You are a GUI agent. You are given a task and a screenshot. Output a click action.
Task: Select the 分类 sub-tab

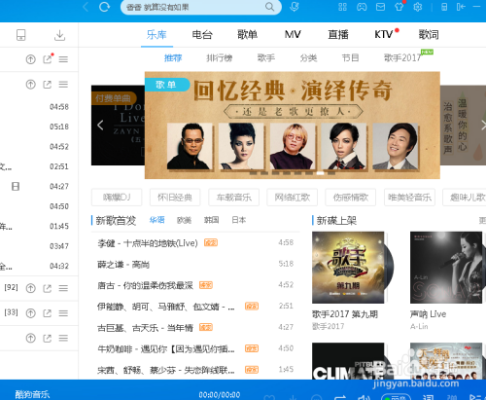(308, 58)
